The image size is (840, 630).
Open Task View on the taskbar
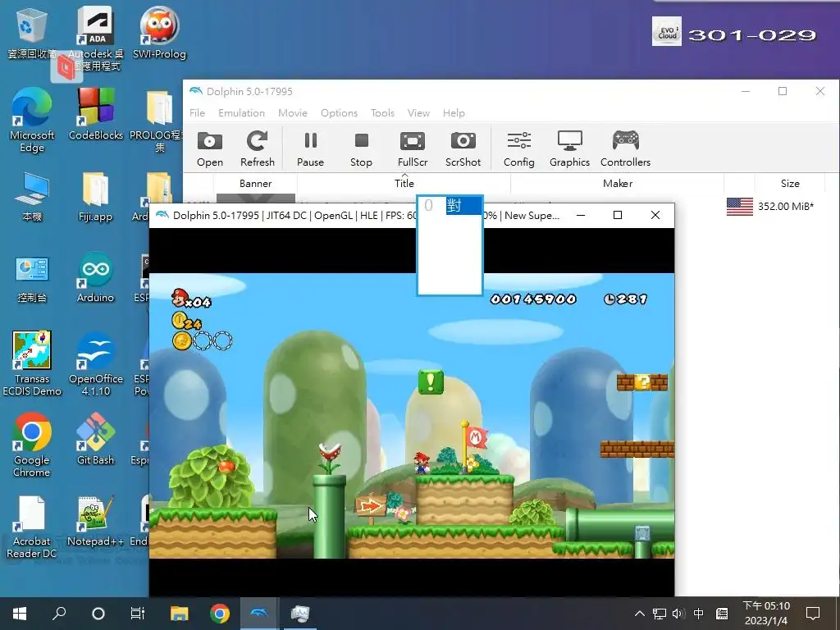tap(138, 614)
